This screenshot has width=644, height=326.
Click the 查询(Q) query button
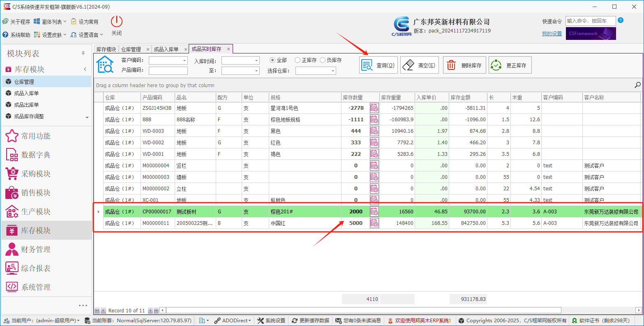(x=378, y=65)
